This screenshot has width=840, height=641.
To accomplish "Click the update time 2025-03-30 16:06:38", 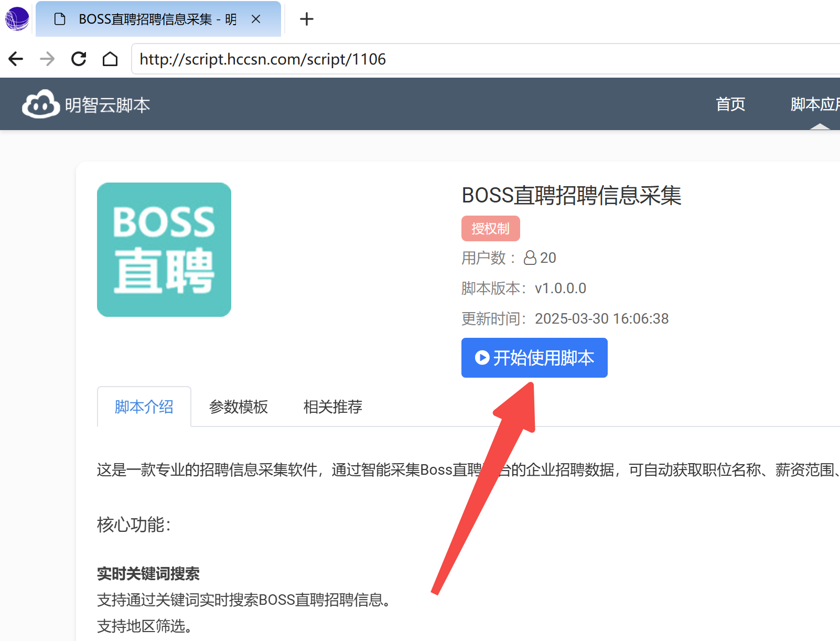I will pos(602,318).
